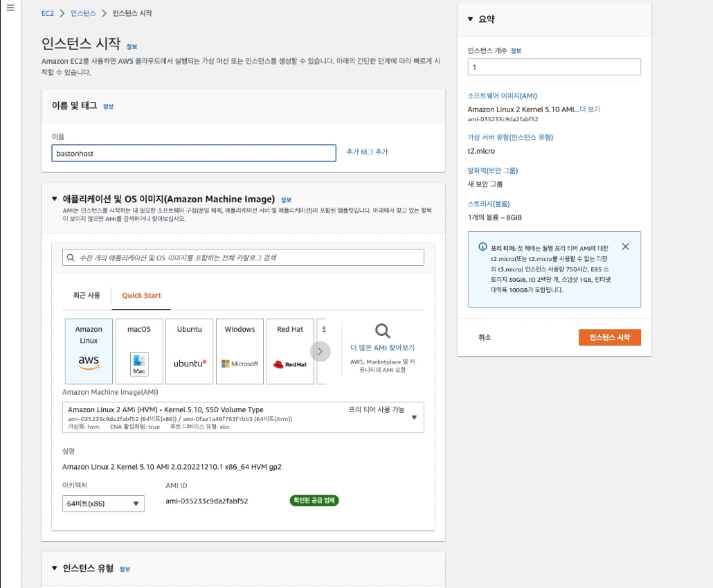This screenshot has height=588, width=713.
Task: Click the orange 인스턴스 시작 button
Action: coord(609,337)
